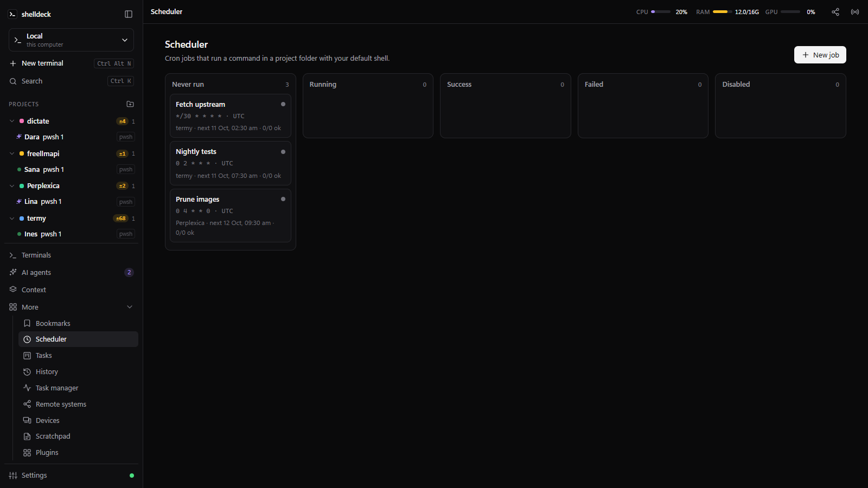Open Context in the sidebar

71,290
